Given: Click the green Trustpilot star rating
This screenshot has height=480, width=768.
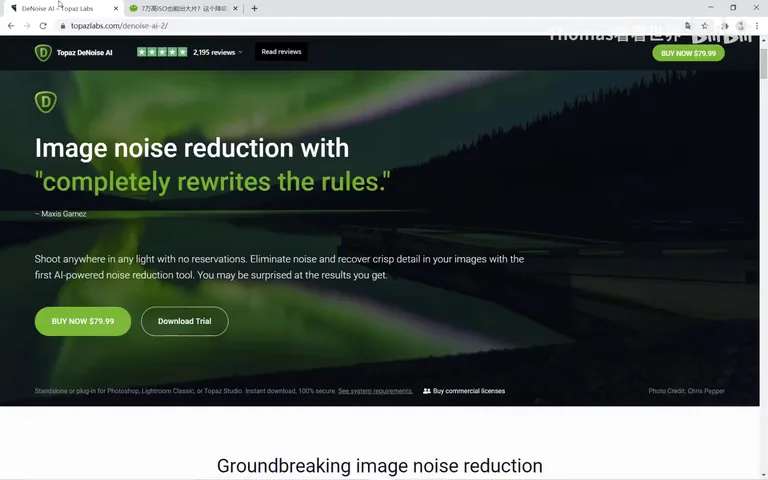Looking at the screenshot, I should 162,52.
